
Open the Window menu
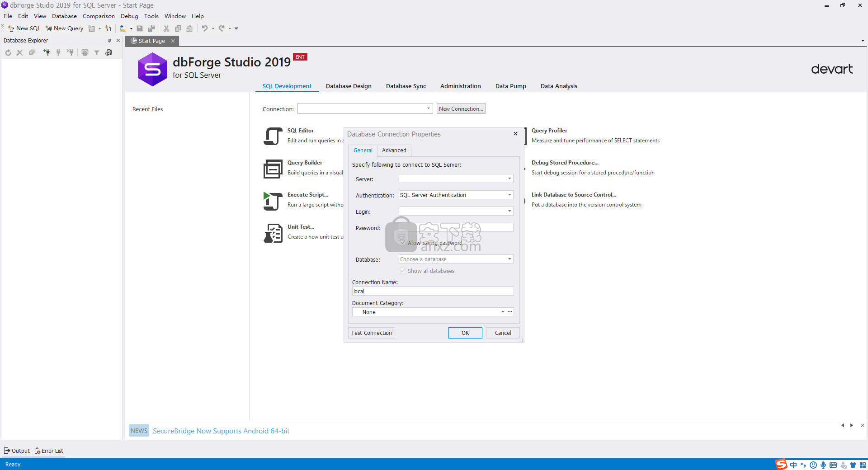coord(175,16)
